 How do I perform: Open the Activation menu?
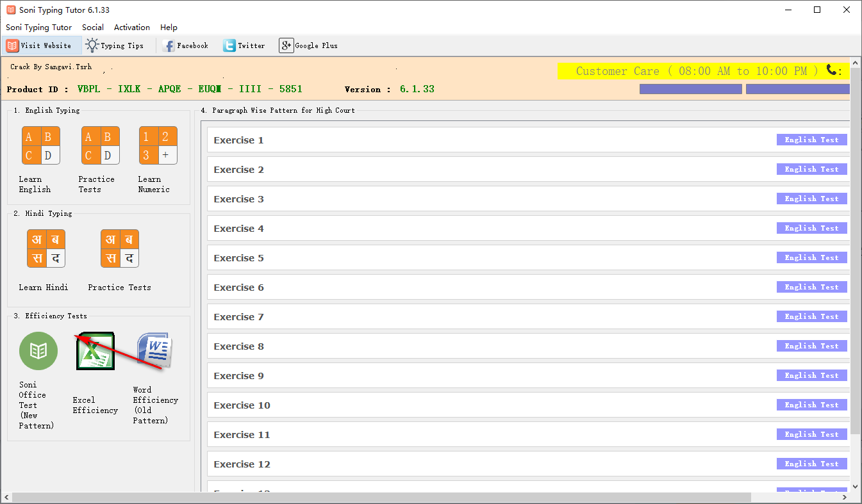[132, 28]
